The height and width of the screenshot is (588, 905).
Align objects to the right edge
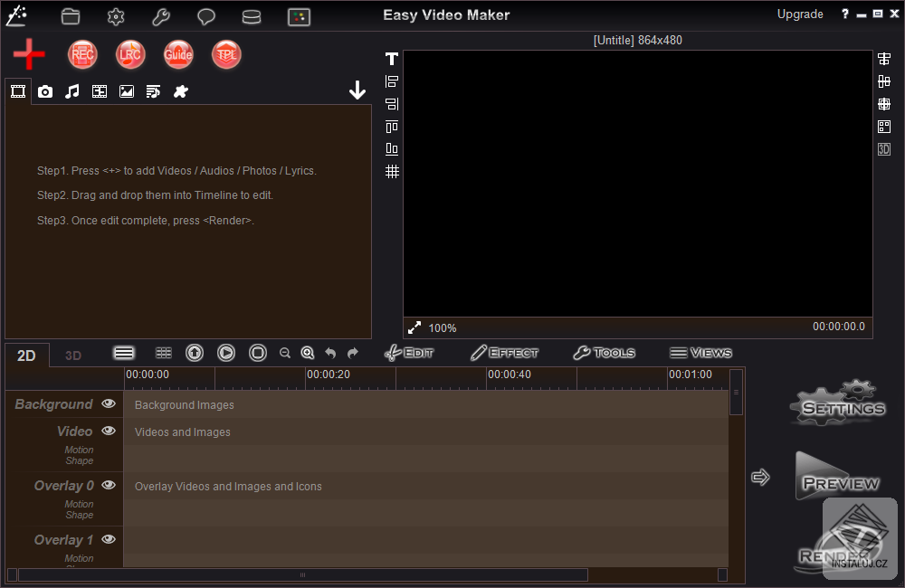coord(392,104)
